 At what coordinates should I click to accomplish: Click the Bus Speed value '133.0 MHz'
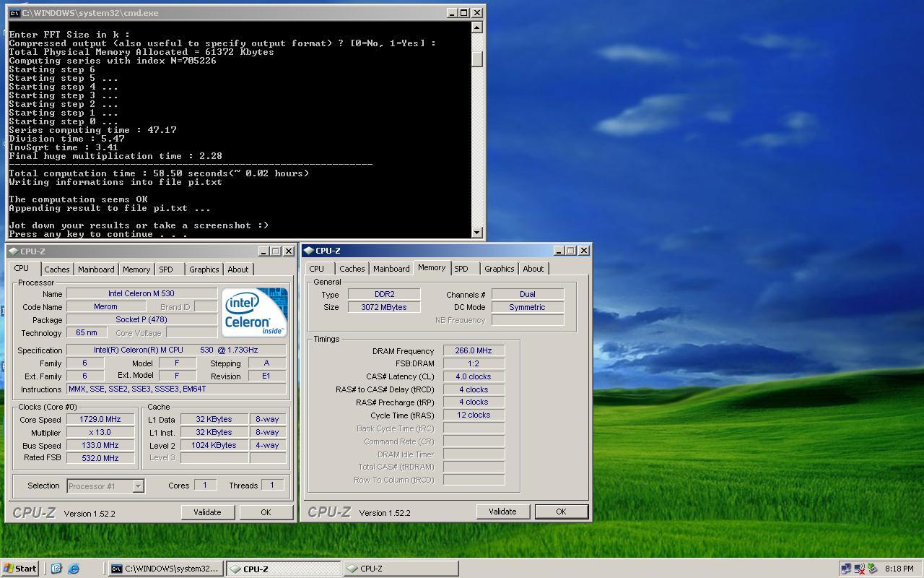(x=100, y=445)
